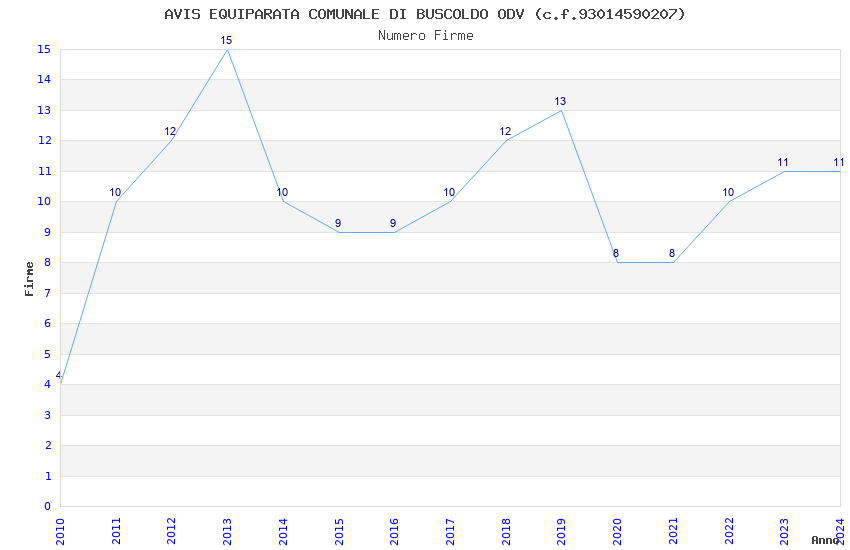Click the data label 9 above 2015
The image size is (850, 550).
click(338, 223)
